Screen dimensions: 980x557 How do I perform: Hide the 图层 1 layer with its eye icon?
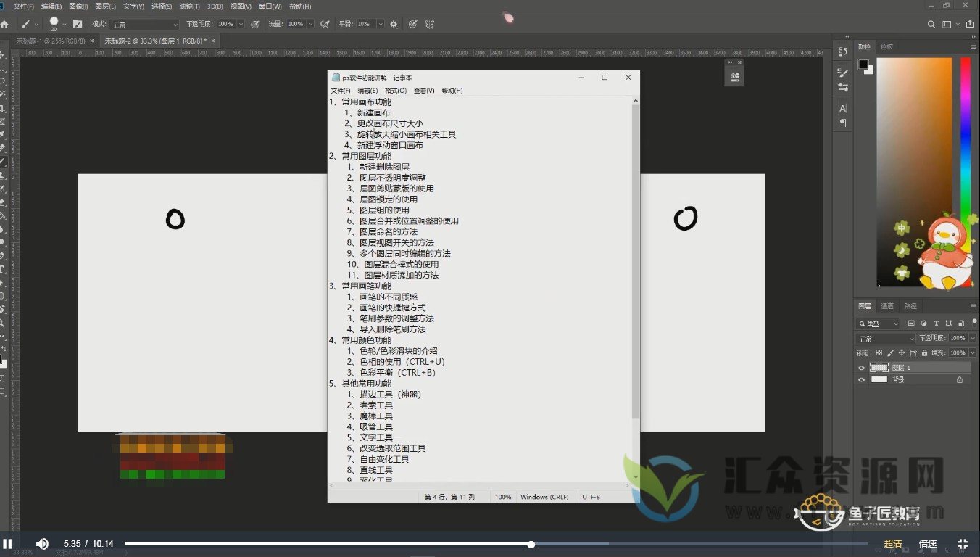[x=862, y=368]
